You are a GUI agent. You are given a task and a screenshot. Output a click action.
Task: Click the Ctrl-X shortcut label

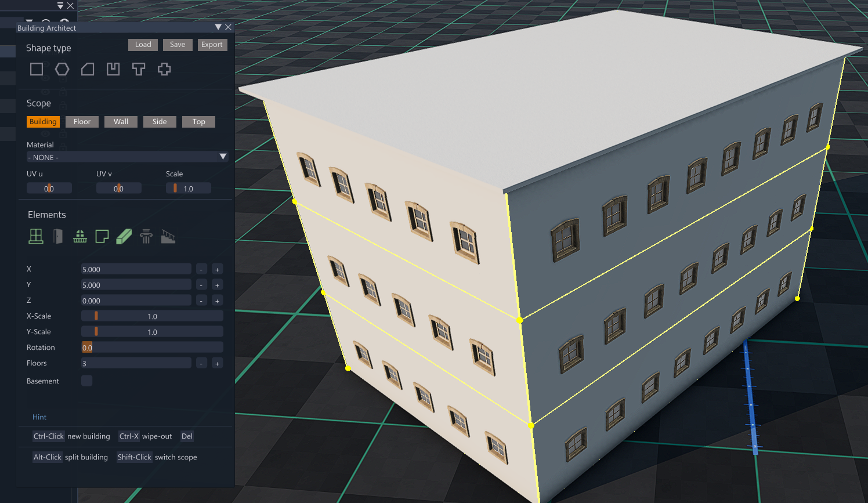point(129,436)
